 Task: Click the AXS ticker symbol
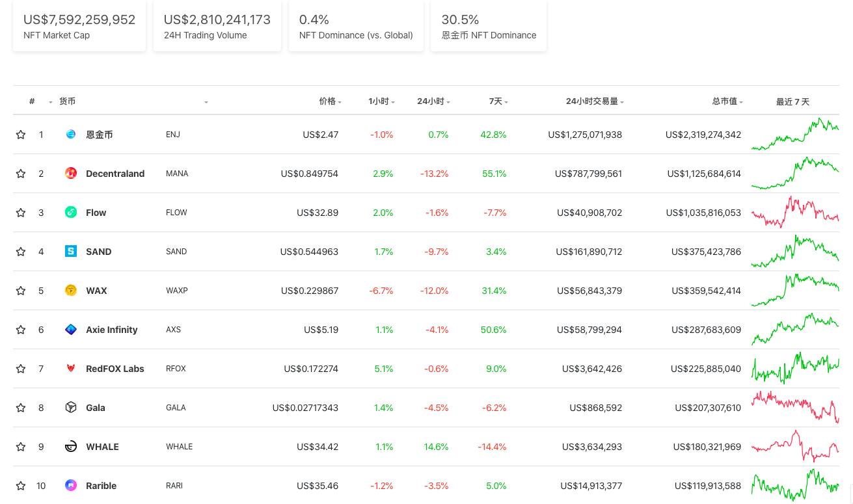coord(174,330)
